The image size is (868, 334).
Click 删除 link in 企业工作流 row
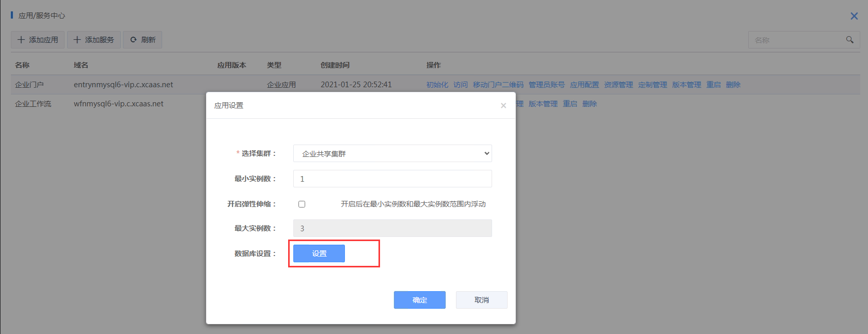(589, 104)
